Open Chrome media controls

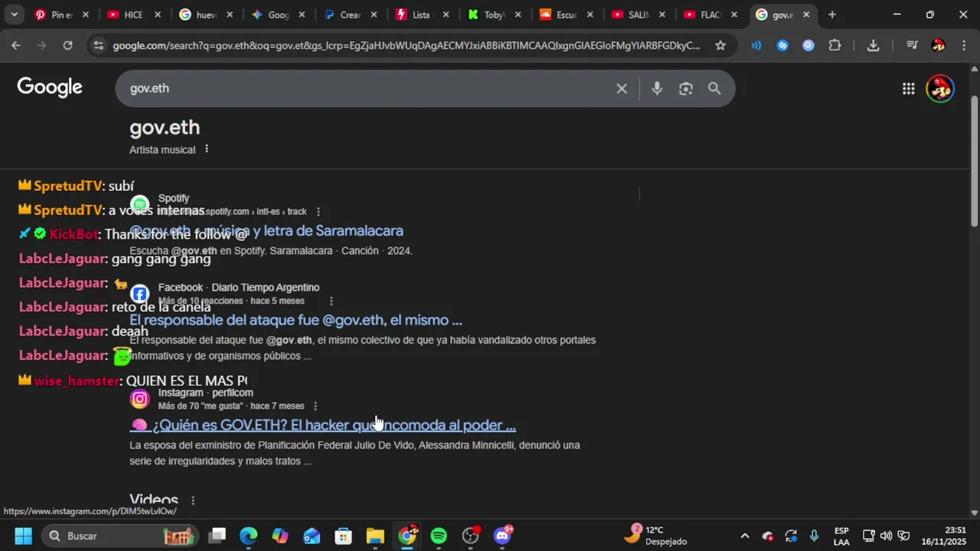[912, 45]
